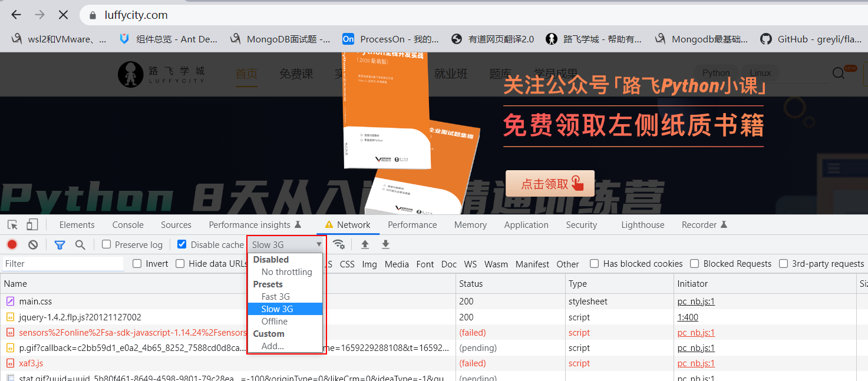Click the 免费课 navigation link
Image resolution: width=868 pixels, height=381 pixels.
[296, 74]
